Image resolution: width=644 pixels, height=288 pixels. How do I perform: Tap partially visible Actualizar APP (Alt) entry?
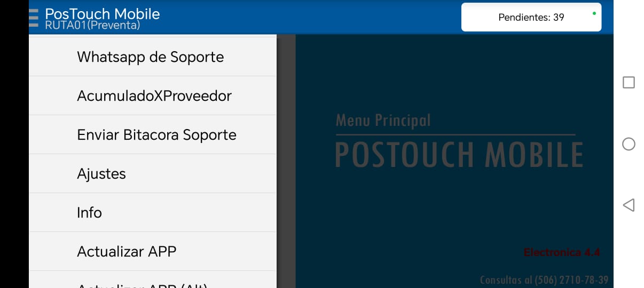click(x=153, y=280)
